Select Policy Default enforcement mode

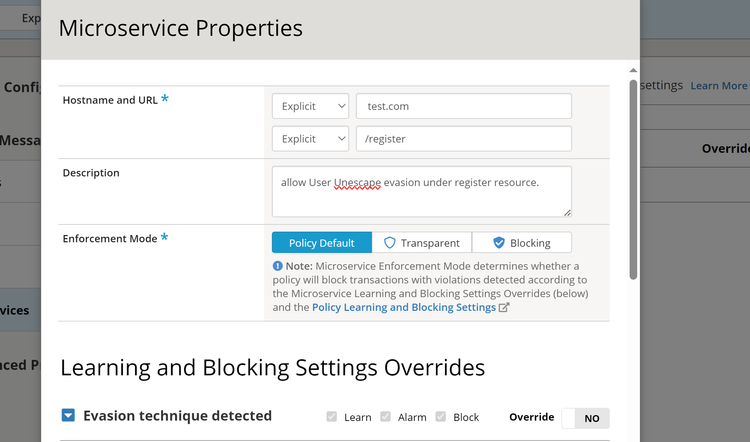tap(321, 243)
